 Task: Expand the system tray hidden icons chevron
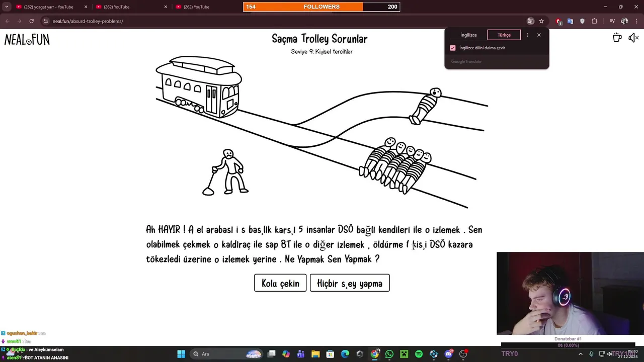click(580, 354)
